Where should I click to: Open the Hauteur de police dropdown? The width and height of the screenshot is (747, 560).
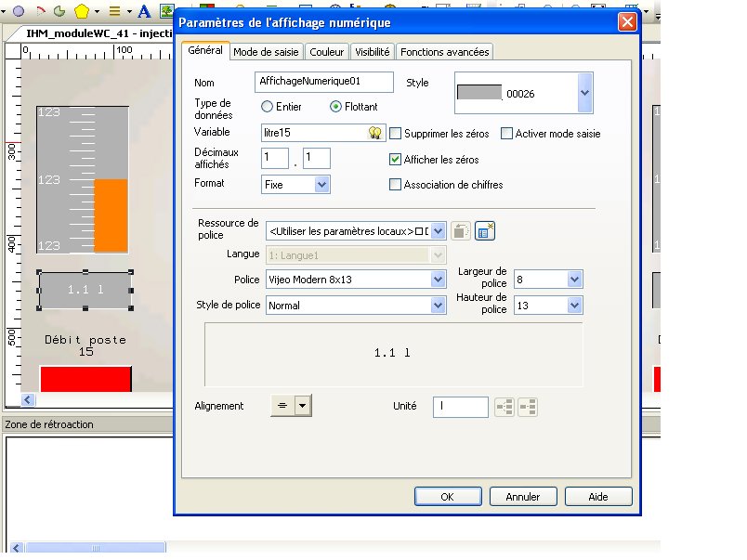pyautogui.click(x=574, y=305)
